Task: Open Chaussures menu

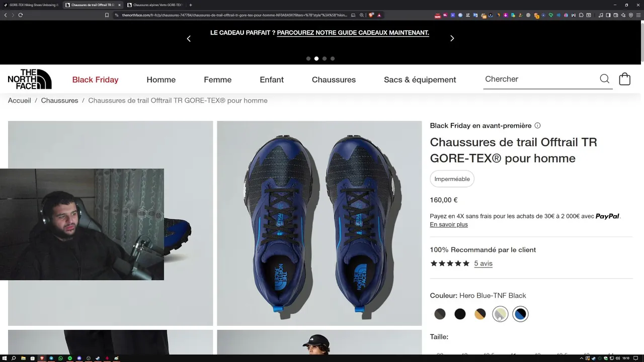Action: [334, 79]
